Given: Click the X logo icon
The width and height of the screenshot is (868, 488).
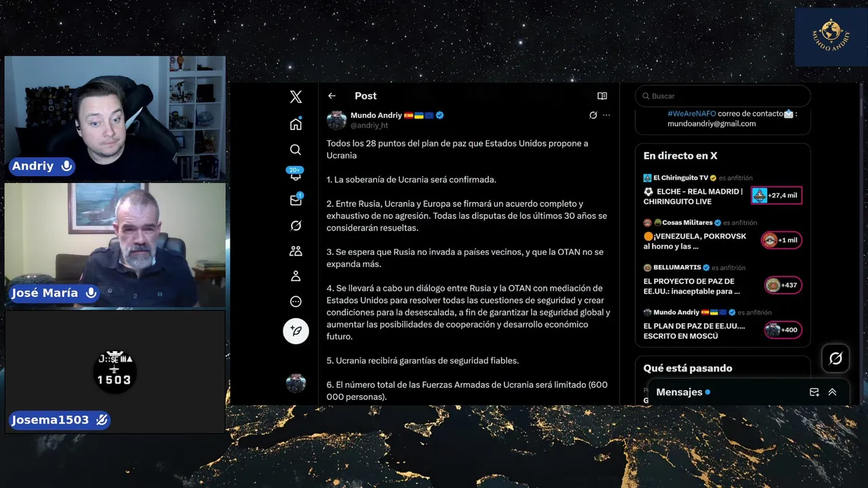Looking at the screenshot, I should [296, 97].
